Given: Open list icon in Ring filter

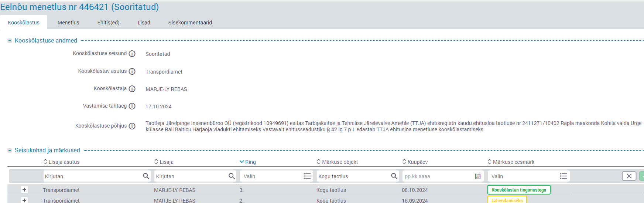Looking at the screenshot, I should click(x=307, y=176).
